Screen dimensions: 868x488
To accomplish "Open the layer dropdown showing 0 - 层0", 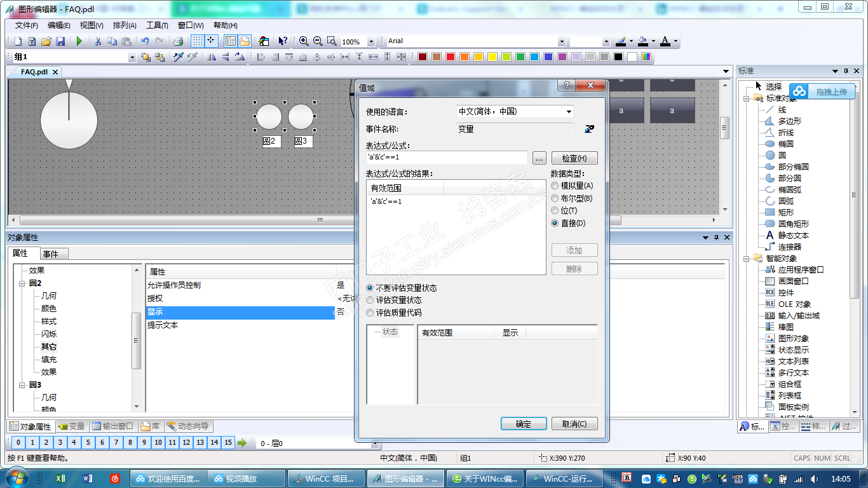I will pyautogui.click(x=375, y=444).
